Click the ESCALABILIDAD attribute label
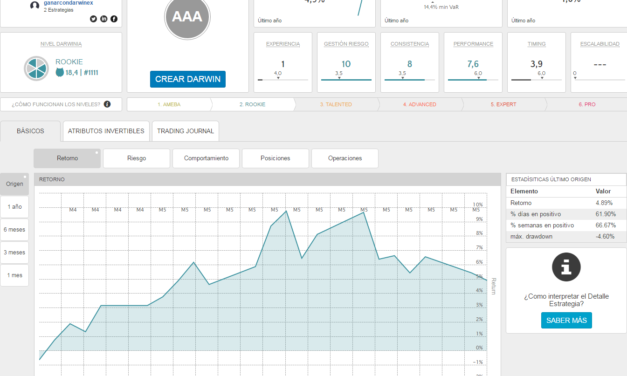 (600, 44)
